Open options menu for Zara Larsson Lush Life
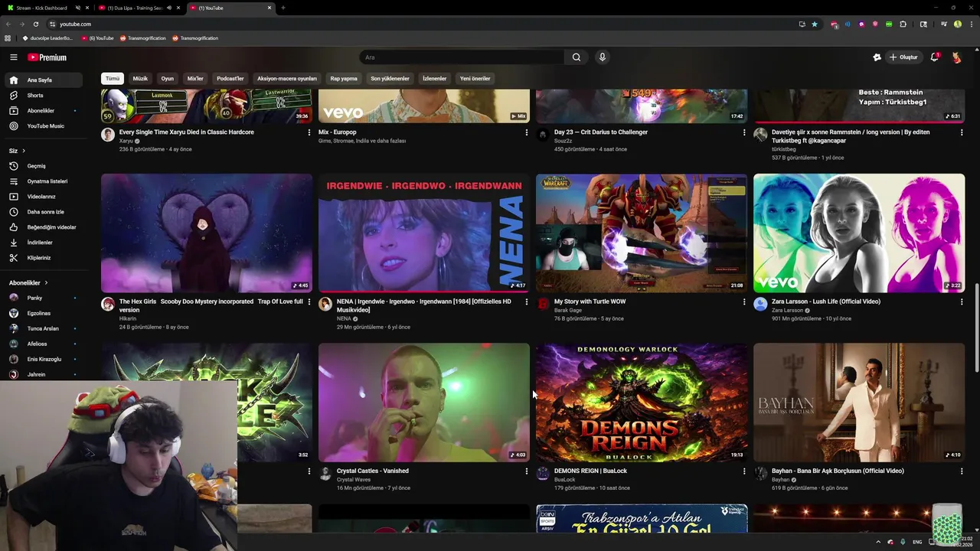Screen dimensions: 980x551 coord(962,302)
